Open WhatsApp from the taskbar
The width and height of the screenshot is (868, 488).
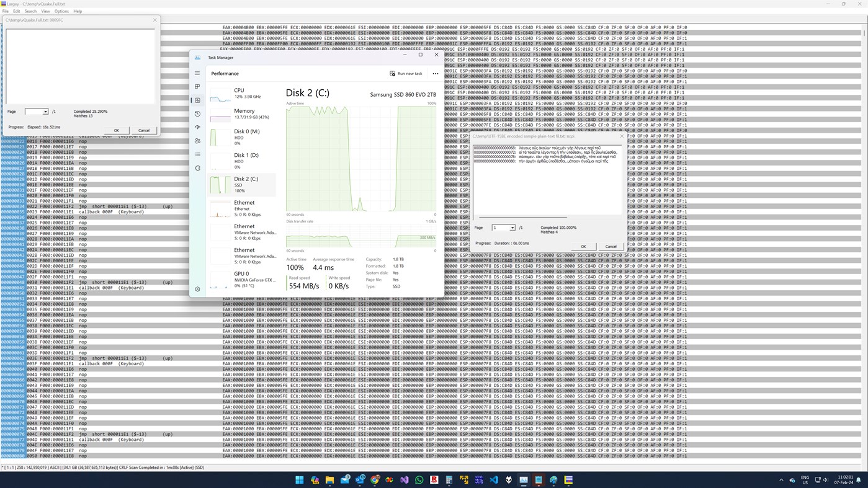tap(419, 480)
